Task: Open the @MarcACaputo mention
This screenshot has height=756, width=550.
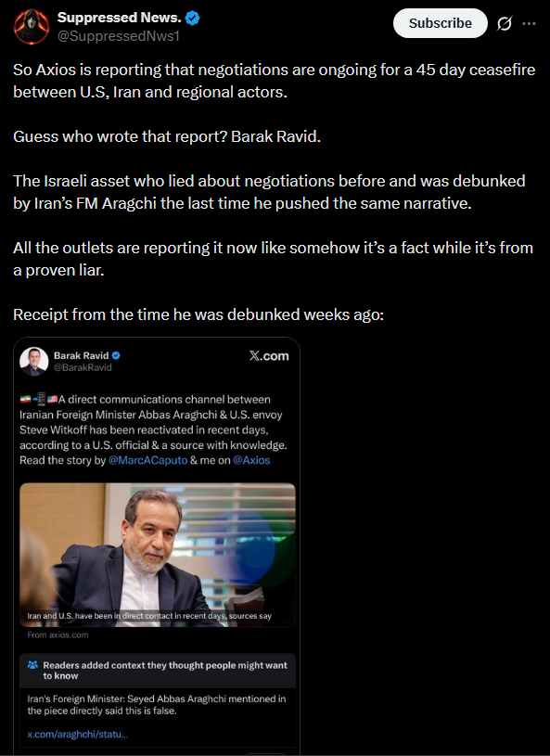Action: [x=148, y=460]
